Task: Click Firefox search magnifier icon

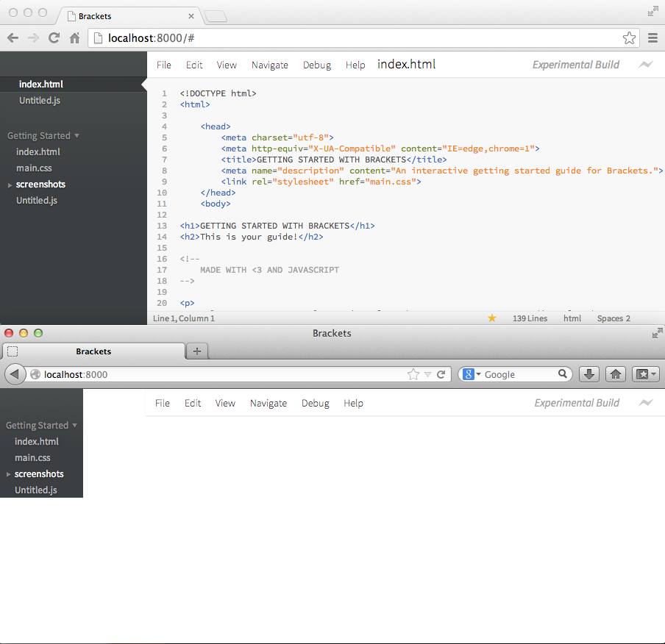Action: 562,374
